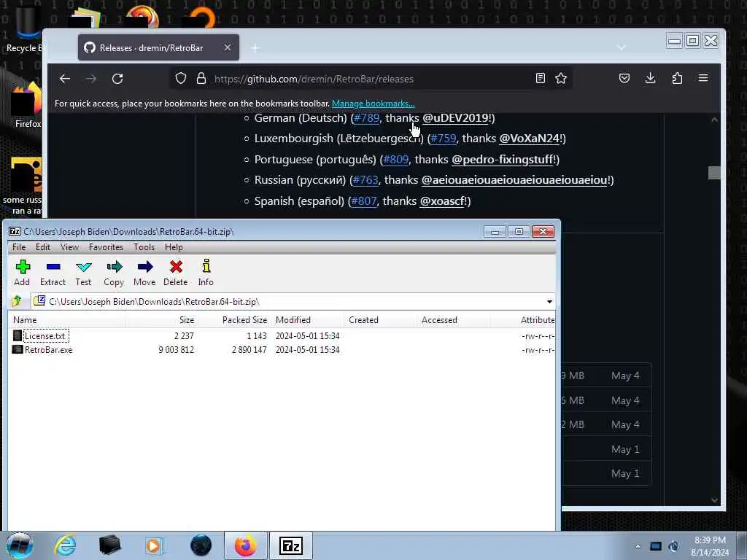The height and width of the screenshot is (560, 747).
Task: Open a new Firefox tab with plus button
Action: (255, 47)
